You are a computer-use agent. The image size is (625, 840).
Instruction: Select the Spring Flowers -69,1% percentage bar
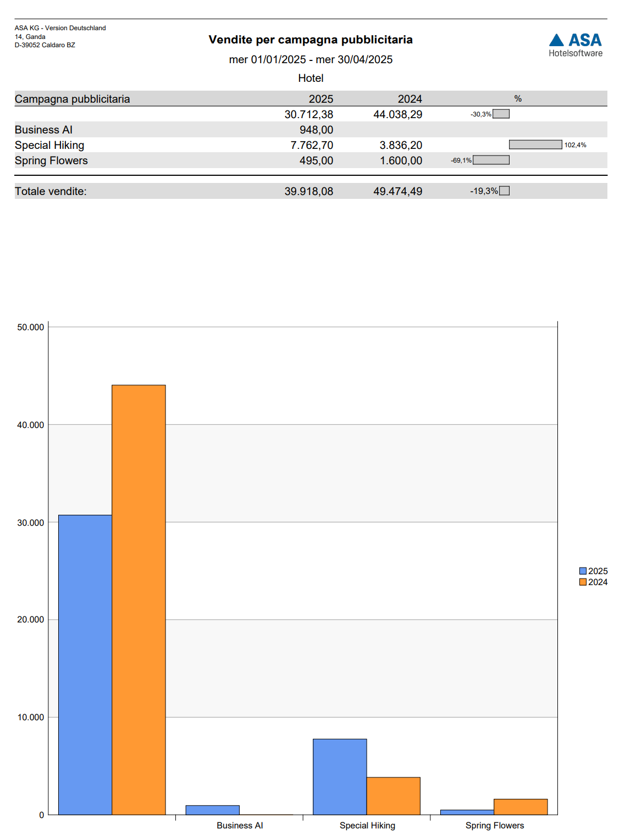[x=491, y=160]
